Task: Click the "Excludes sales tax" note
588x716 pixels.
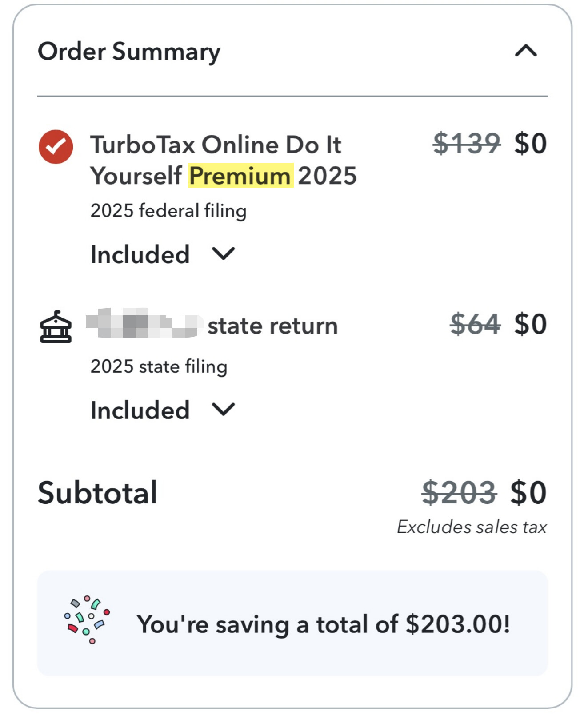Action: click(x=472, y=527)
